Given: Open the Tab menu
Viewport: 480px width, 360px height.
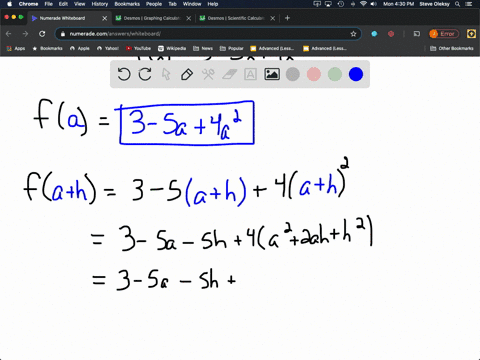Looking at the screenshot, I should coord(172,4).
